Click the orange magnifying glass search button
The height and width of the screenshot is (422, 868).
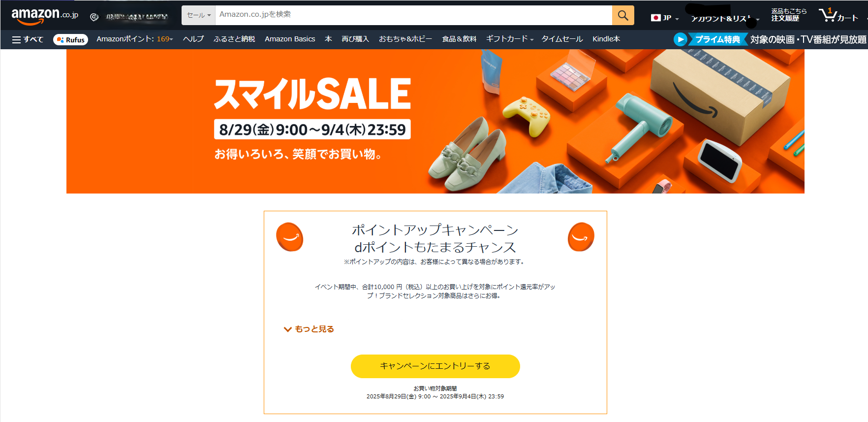click(623, 15)
